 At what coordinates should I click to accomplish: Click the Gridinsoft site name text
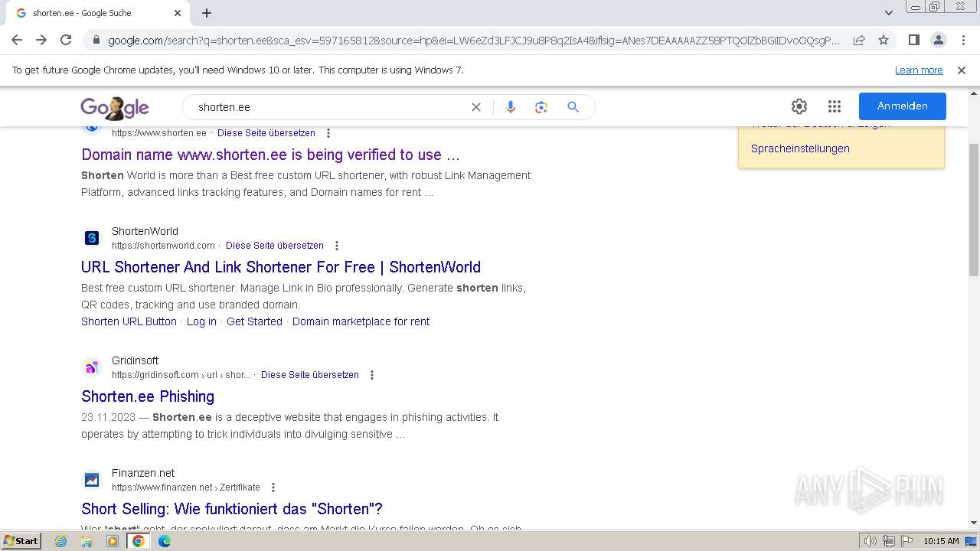[135, 360]
